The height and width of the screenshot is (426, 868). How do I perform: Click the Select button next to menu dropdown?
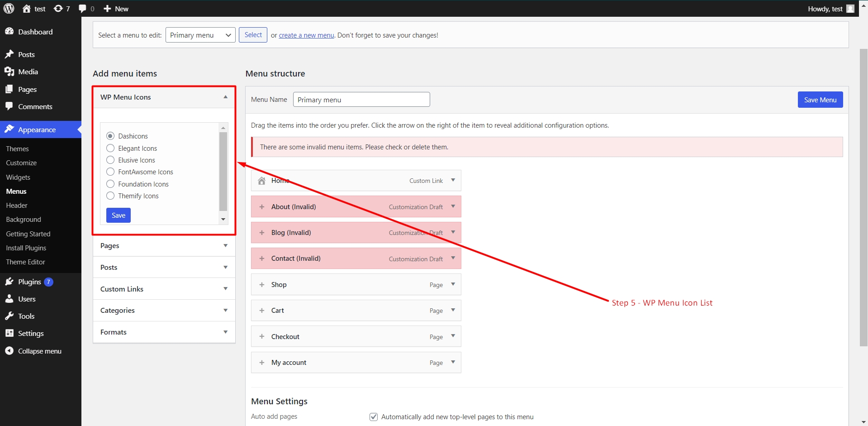(x=253, y=35)
